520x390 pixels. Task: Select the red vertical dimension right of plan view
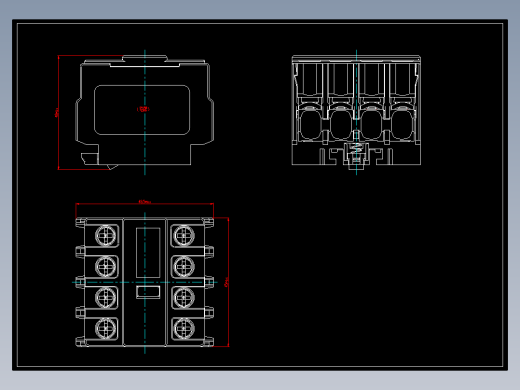coord(228,282)
